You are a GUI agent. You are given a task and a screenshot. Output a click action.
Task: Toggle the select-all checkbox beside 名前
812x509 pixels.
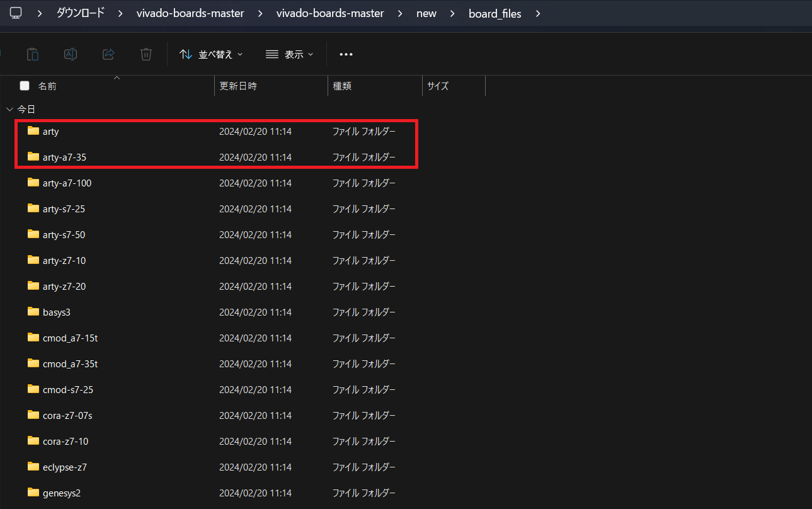[25, 86]
